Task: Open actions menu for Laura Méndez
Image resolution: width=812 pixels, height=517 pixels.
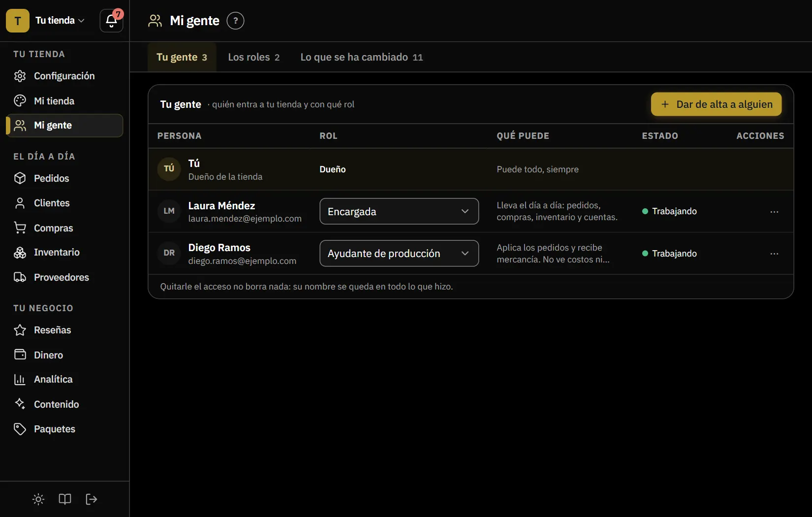Action: [x=774, y=212]
